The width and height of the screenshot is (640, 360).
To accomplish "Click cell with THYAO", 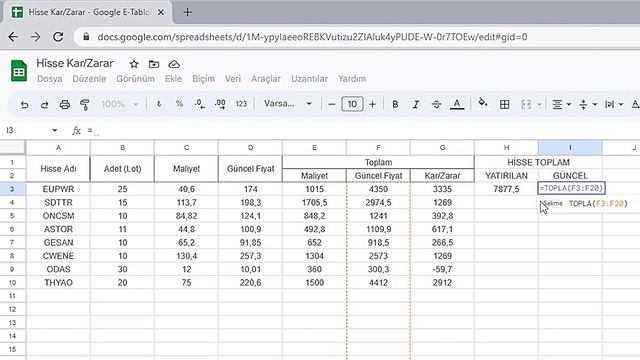I will click(58, 282).
